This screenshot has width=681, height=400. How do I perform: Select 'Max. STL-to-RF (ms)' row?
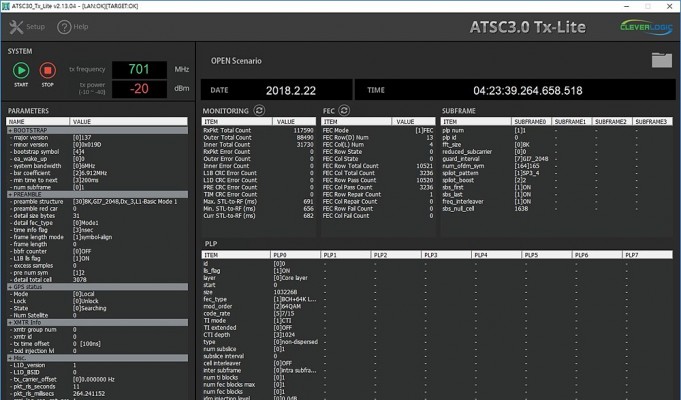(259, 202)
